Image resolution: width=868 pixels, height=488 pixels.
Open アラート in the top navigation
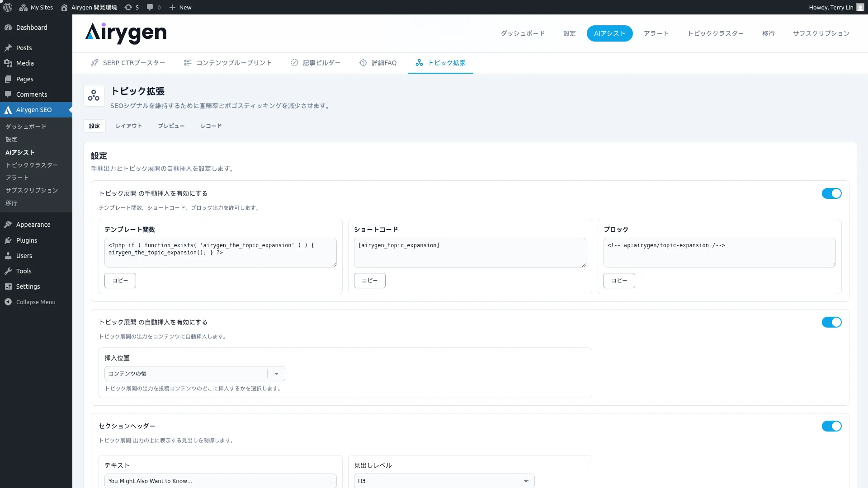pos(656,33)
